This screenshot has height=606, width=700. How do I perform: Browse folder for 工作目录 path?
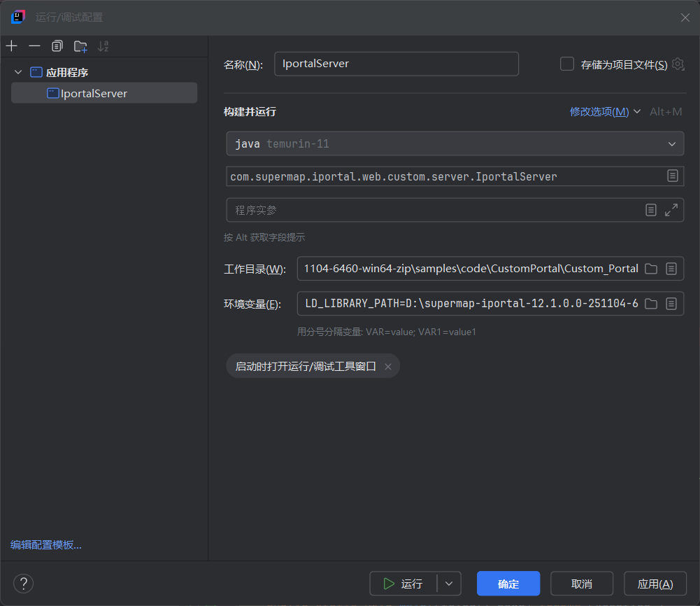pyautogui.click(x=650, y=269)
